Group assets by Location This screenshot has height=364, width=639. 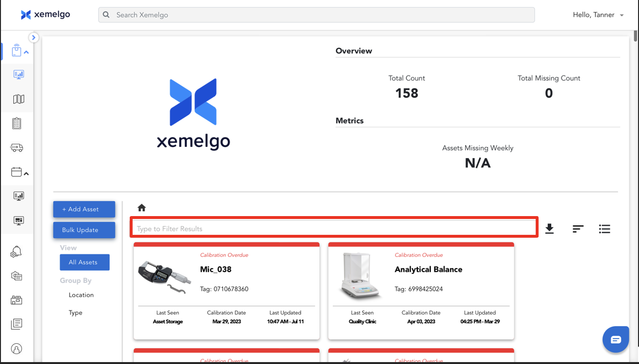point(81,295)
